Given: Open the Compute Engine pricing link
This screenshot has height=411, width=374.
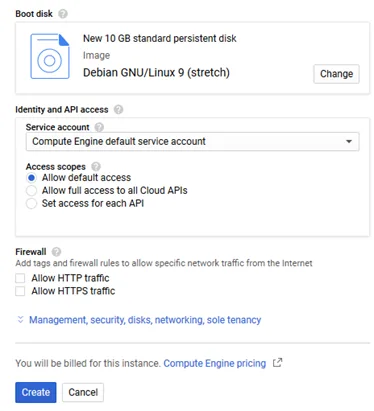Looking at the screenshot, I should pyautogui.click(x=215, y=363).
